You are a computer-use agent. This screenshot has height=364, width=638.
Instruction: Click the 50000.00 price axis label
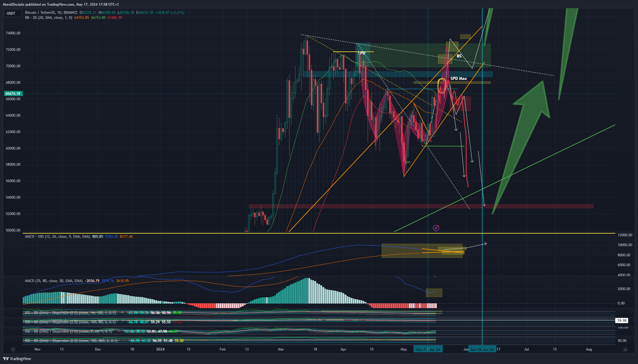13,230
